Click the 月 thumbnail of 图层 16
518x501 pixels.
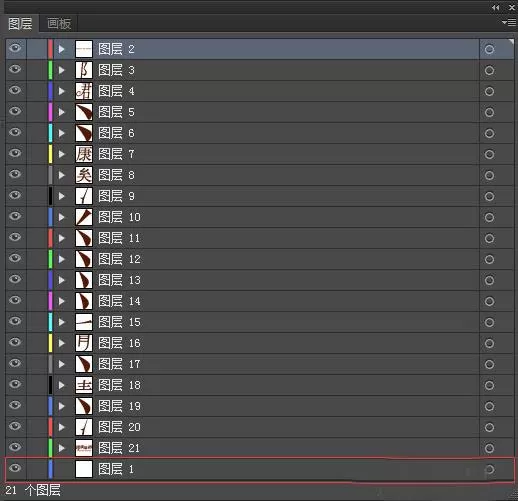84,343
